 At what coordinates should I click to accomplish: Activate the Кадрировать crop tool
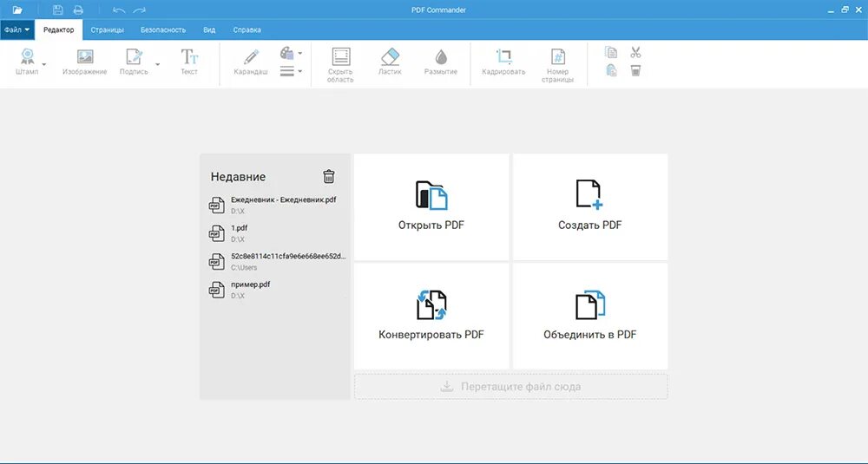point(503,62)
